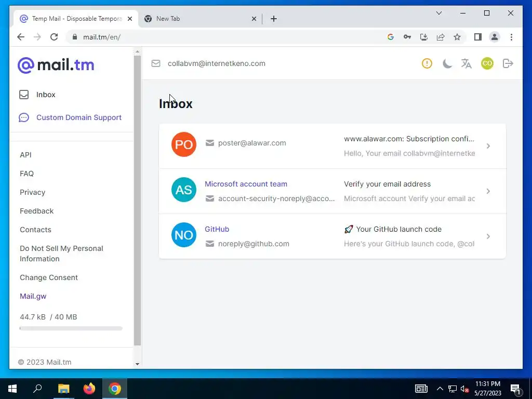Image resolution: width=532 pixels, height=399 pixels.
Task: Bookmark this page with star
Action: pyautogui.click(x=457, y=37)
